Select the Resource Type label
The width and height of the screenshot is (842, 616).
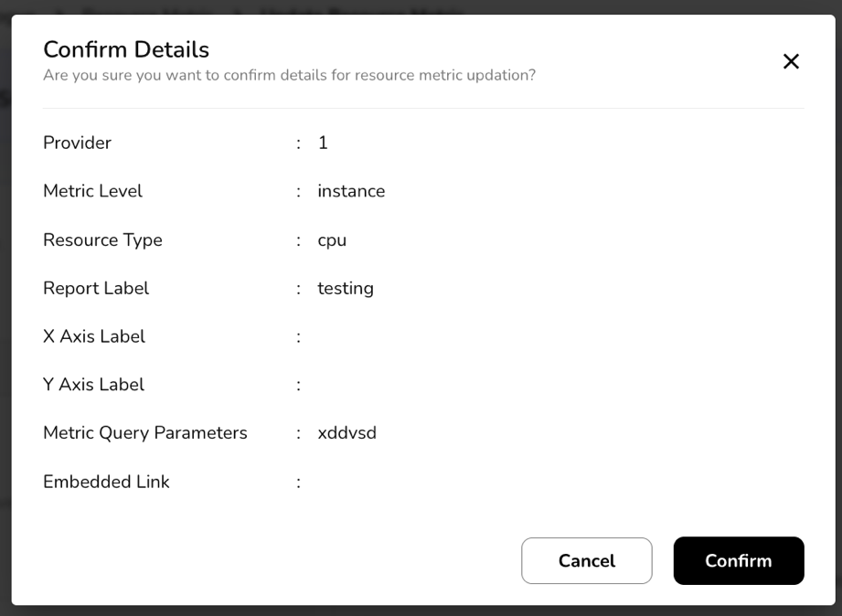102,239
